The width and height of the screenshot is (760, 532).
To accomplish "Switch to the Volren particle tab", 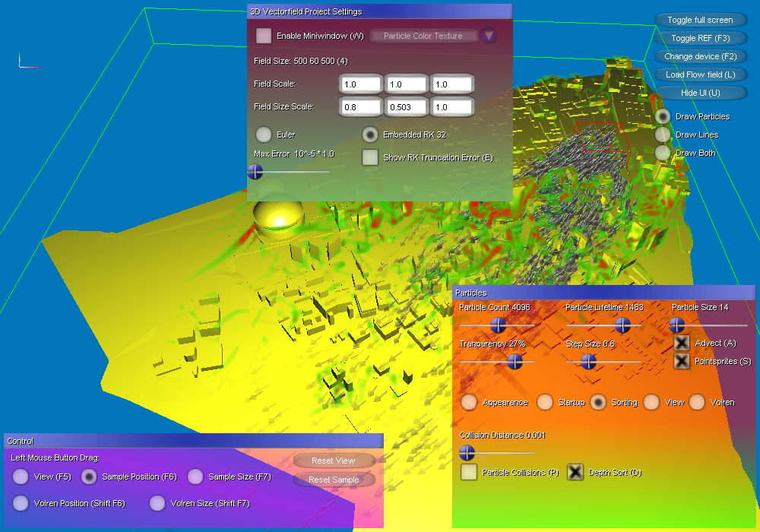I will (697, 402).
